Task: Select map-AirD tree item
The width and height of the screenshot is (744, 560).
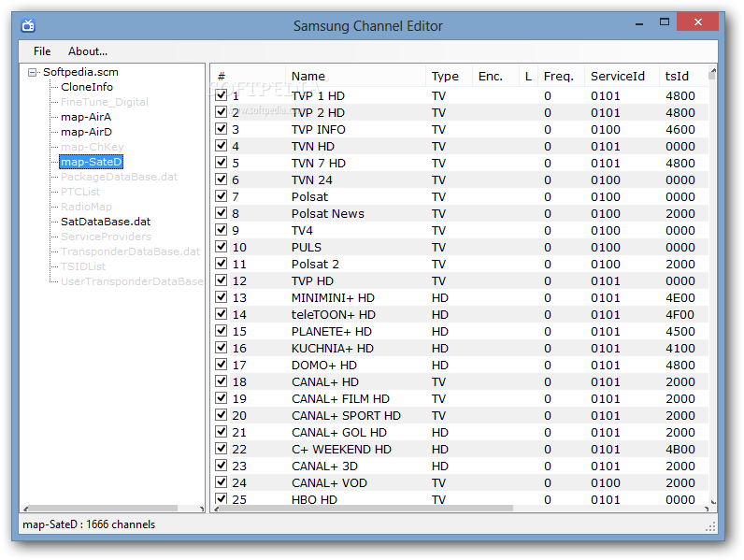Action: pos(86,132)
